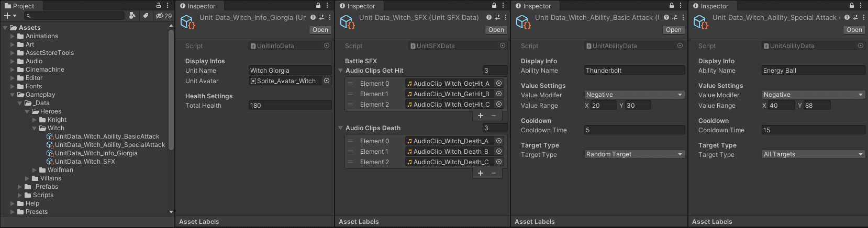
Task: Click Open button for Witch_SFX asset
Action: tap(496, 30)
